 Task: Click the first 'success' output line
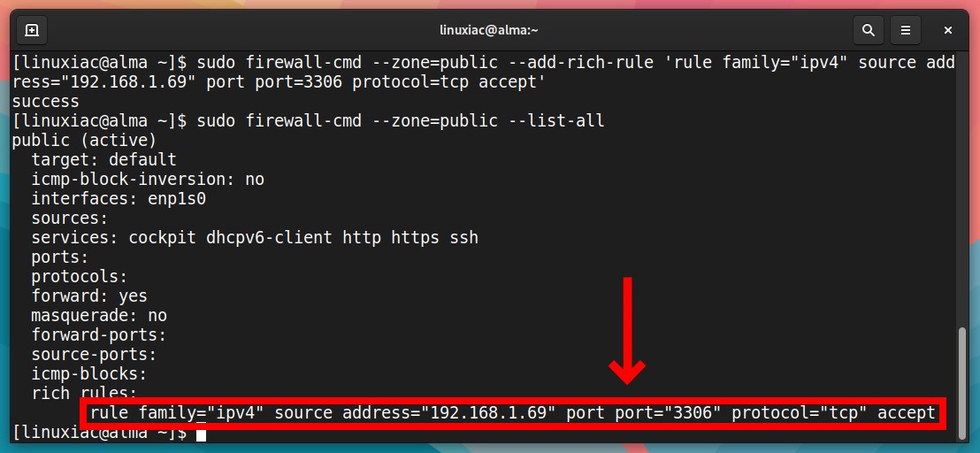point(46,101)
